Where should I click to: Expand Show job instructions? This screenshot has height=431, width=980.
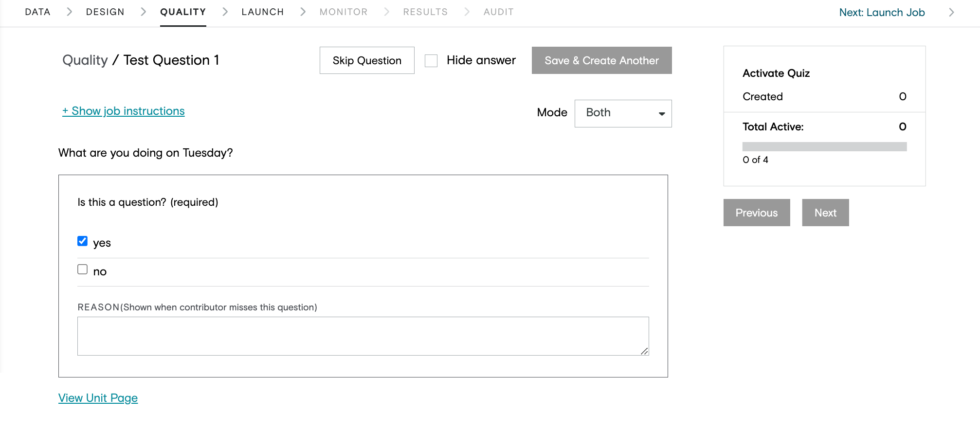tap(124, 111)
